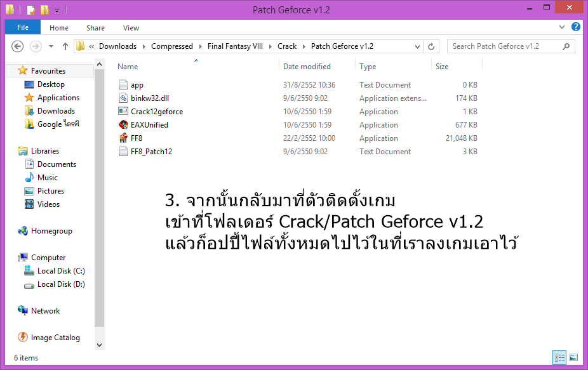Open the Documents library

pos(57,164)
